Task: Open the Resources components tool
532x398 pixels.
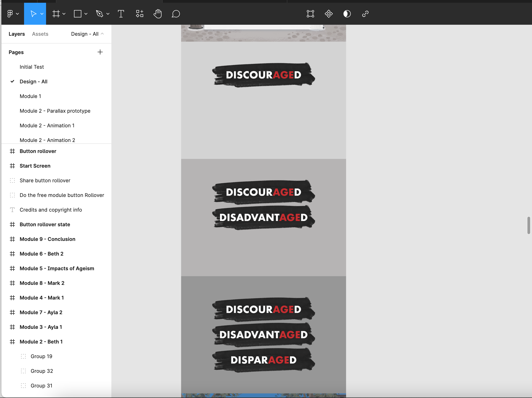Action: pos(140,14)
